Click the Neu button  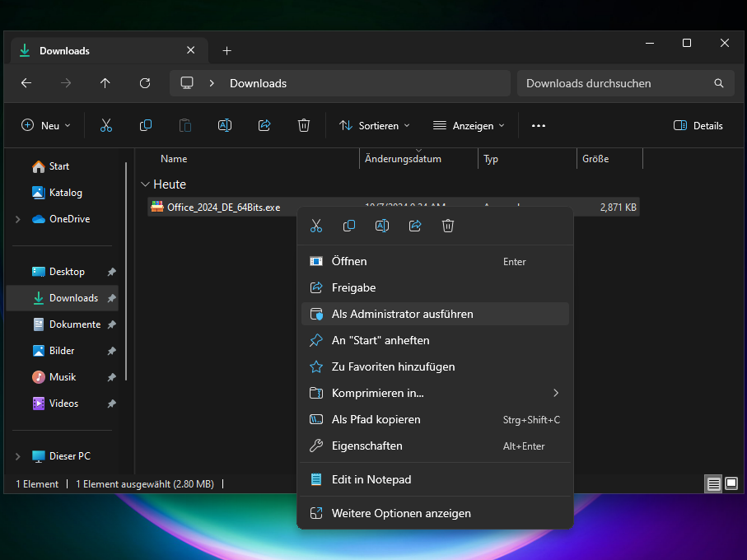pos(46,126)
